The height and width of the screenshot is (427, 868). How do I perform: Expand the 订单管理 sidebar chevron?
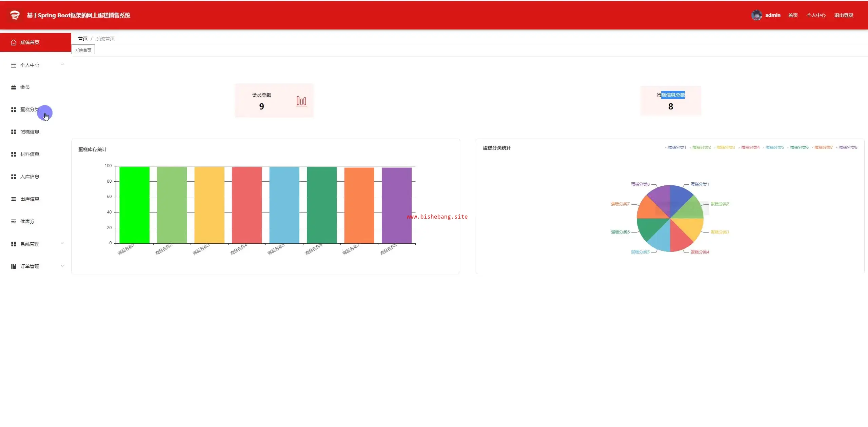coord(62,266)
